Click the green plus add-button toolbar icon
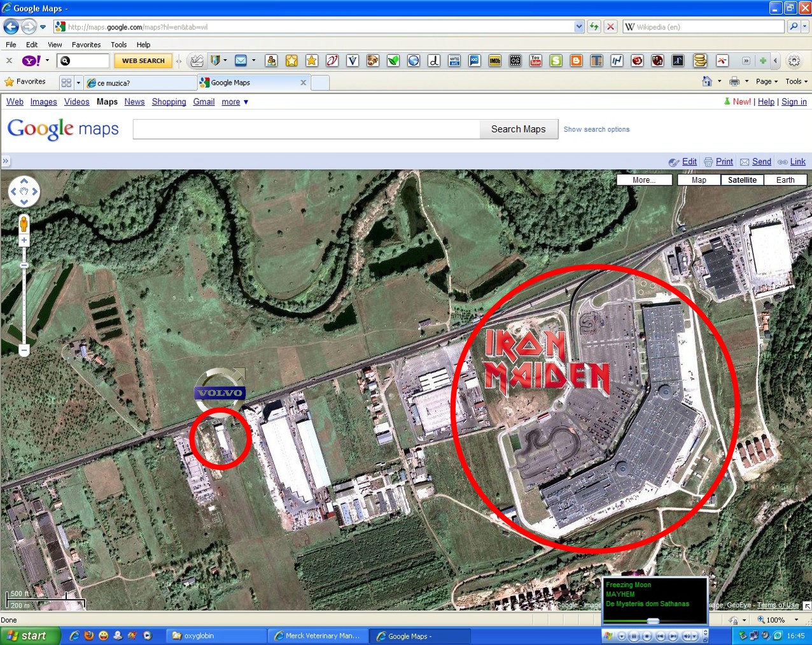Image resolution: width=812 pixels, height=645 pixels. 762,60
